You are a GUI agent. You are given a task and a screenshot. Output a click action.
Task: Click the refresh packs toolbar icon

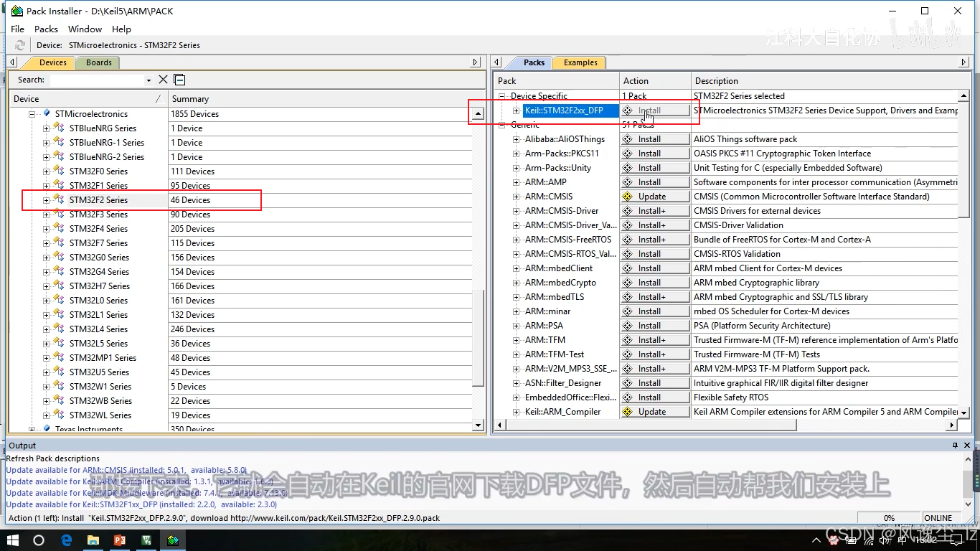click(19, 45)
